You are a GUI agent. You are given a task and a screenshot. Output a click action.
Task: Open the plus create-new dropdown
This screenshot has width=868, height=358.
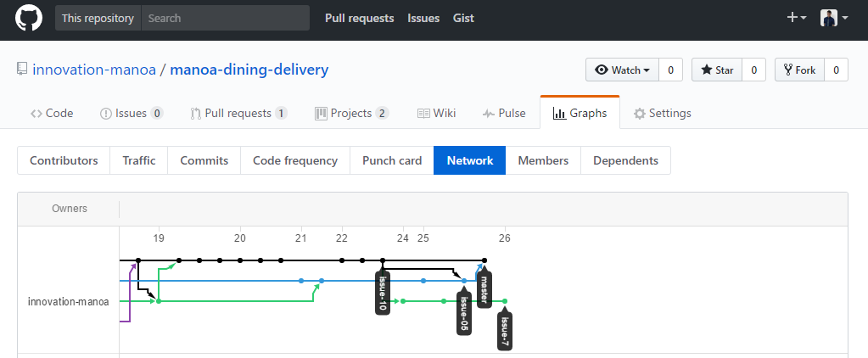[x=797, y=18]
